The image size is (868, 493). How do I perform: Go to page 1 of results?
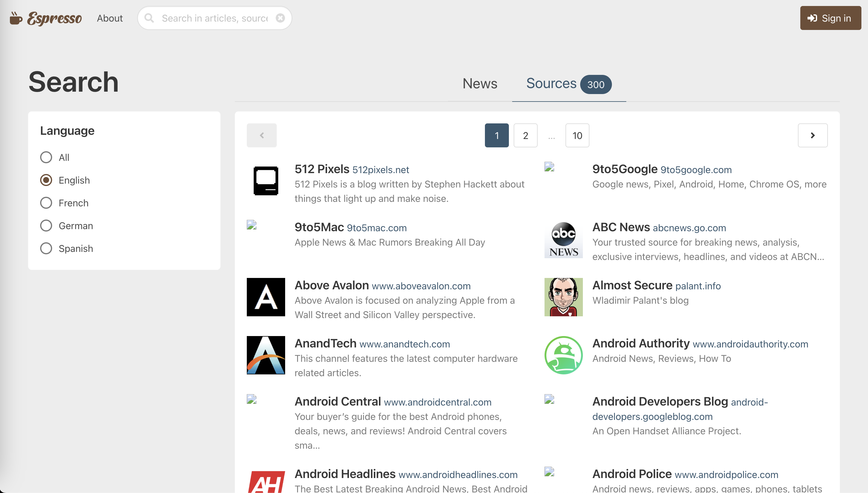coord(497,135)
